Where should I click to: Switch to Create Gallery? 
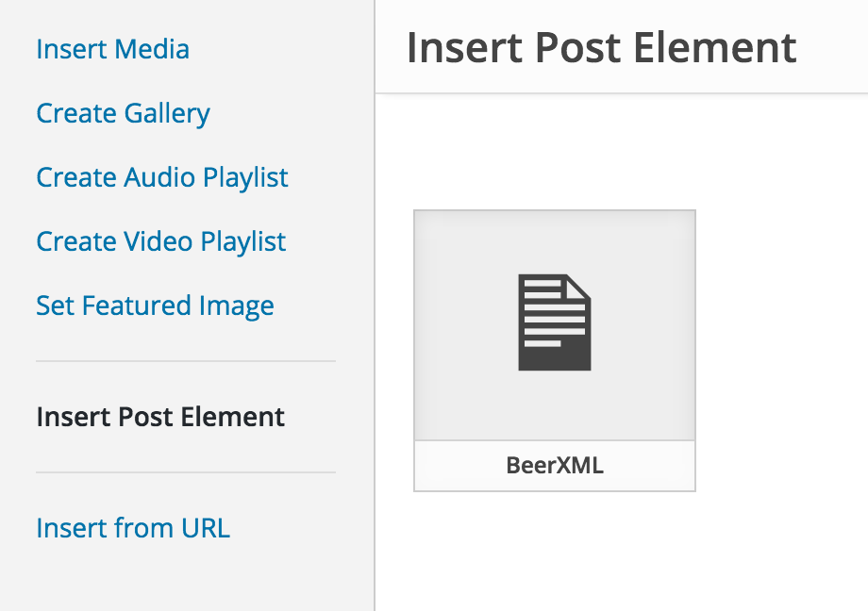point(123,113)
